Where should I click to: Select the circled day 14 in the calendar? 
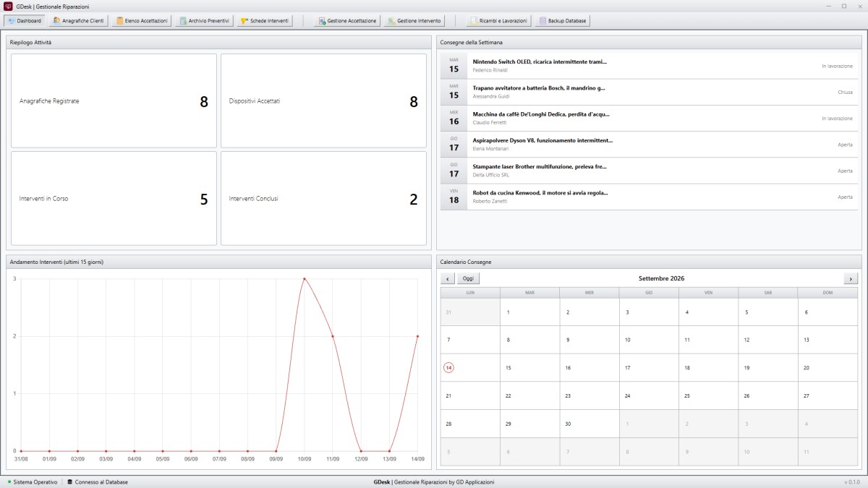[448, 367]
